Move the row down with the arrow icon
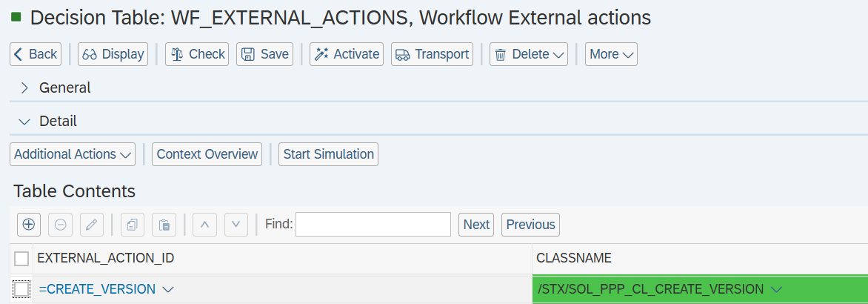This screenshot has height=304, width=868. 236,224
